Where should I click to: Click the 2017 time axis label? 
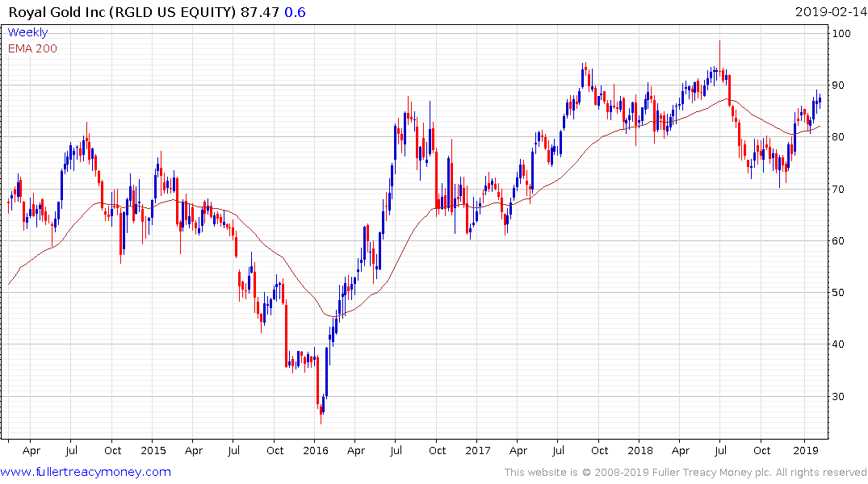(x=478, y=450)
